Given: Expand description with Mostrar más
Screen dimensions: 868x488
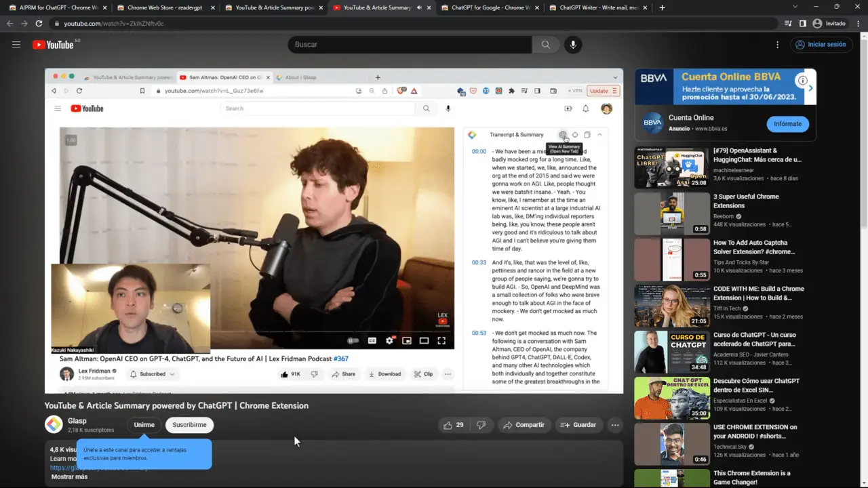Looking at the screenshot, I should pyautogui.click(x=68, y=476).
